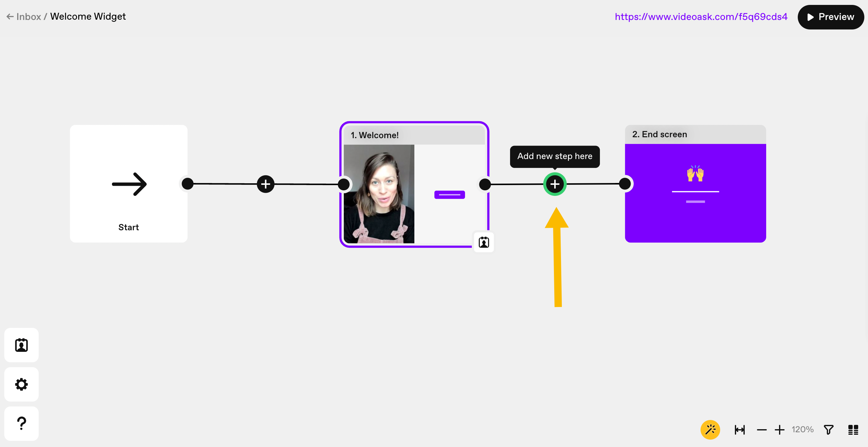Open the Inbox breadcrumb link
The width and height of the screenshot is (868, 447).
pos(29,17)
